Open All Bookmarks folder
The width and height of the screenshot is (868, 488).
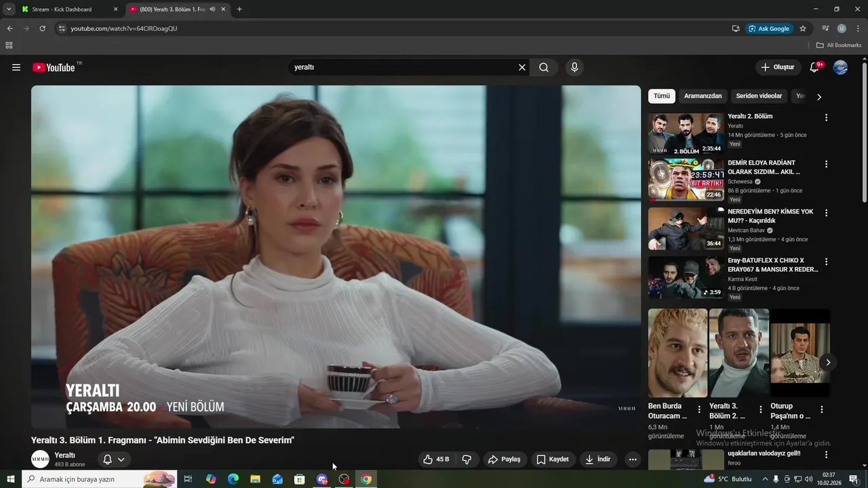[838, 45]
